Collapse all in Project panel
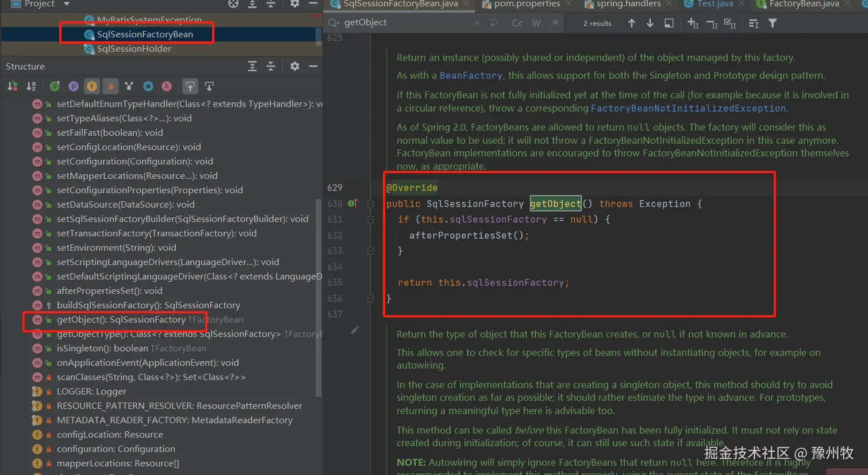The width and height of the screenshot is (868, 475). 271,4
